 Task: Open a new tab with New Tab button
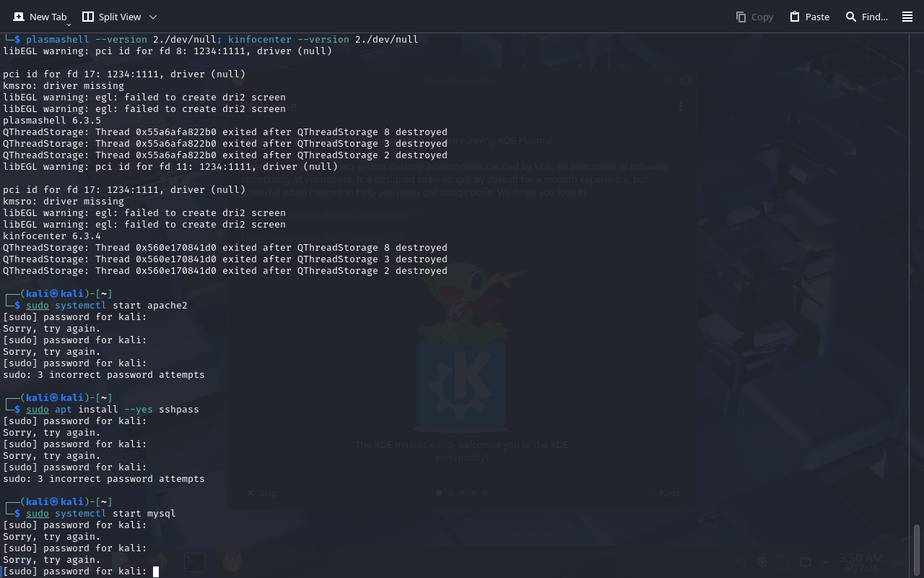point(40,17)
